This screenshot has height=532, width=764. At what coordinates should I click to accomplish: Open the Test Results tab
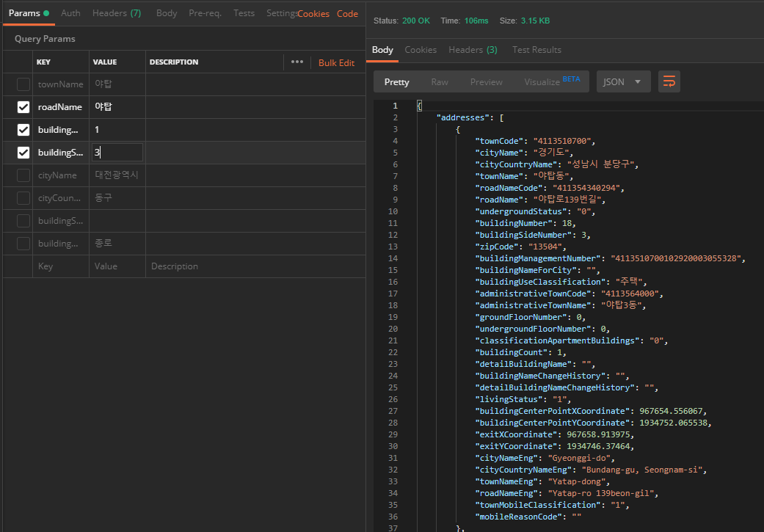536,50
